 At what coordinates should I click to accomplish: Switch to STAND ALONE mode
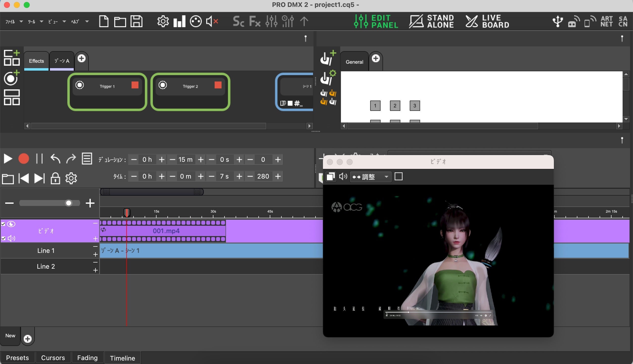[431, 21]
